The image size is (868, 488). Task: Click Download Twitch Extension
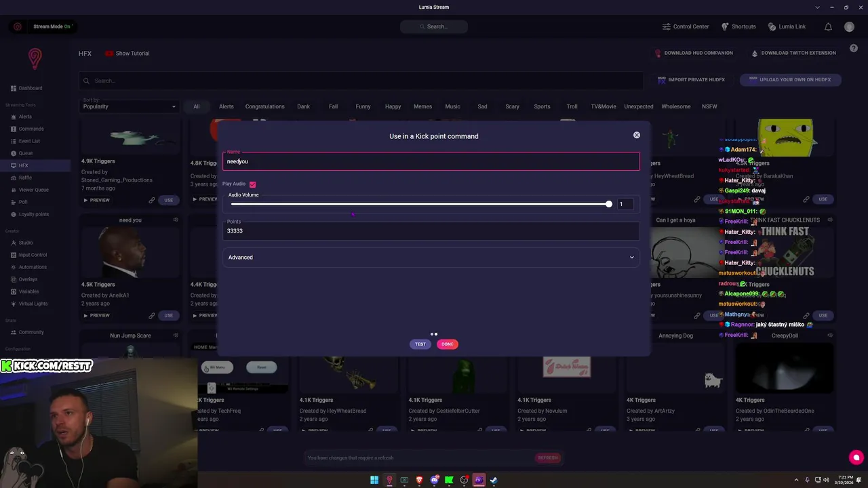pyautogui.click(x=793, y=53)
